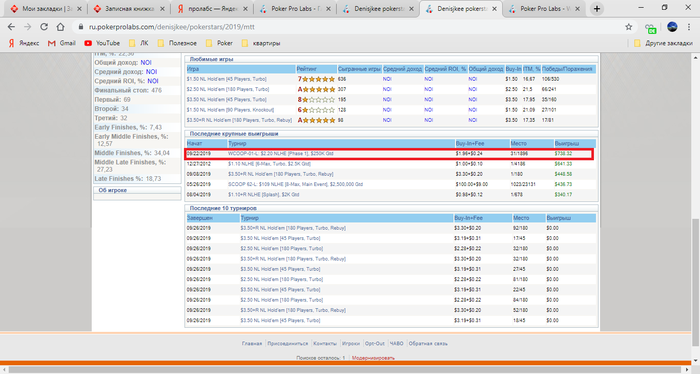
Task: Click the browser forward arrow
Action: pos(28,27)
